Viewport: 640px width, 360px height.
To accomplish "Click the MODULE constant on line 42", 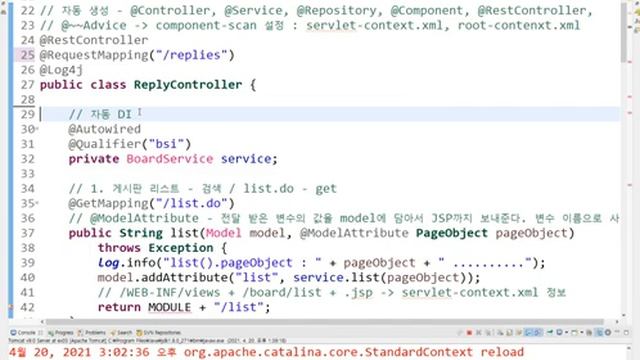I will tap(169, 307).
